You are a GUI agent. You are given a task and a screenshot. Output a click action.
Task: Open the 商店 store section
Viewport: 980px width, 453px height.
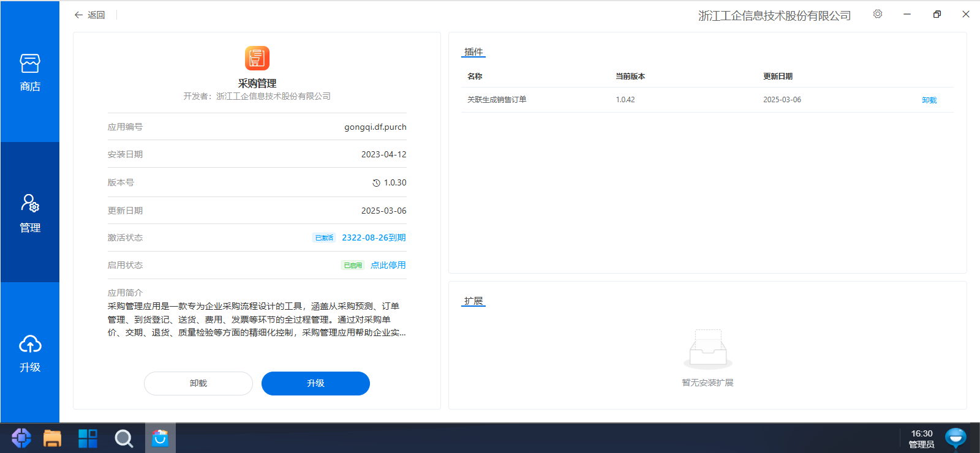click(x=30, y=72)
